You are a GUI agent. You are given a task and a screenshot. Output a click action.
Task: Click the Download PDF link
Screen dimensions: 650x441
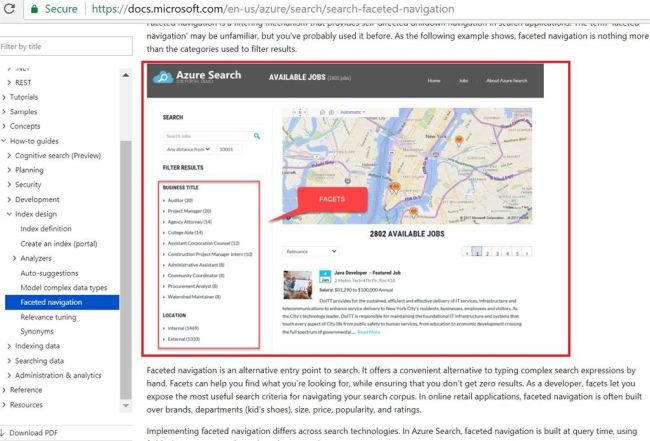click(33, 433)
